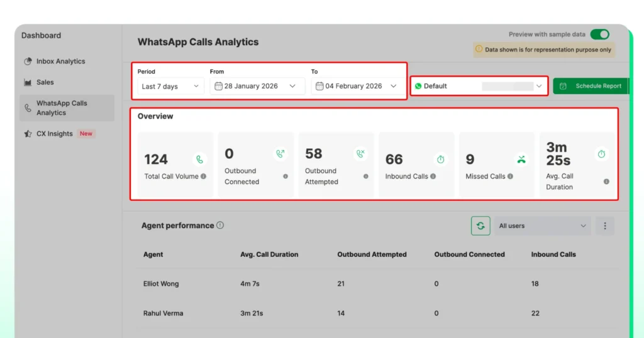Open the Sales section in sidebar
The image size is (644, 338).
[x=45, y=82]
